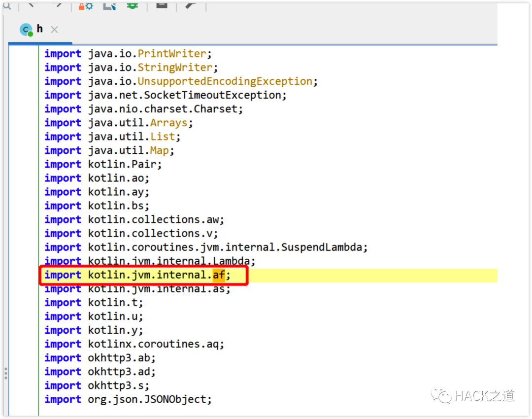Click the kotlin.jvm.internal.as import line
Screen dimensions: 532x419
pyautogui.click(x=137, y=289)
